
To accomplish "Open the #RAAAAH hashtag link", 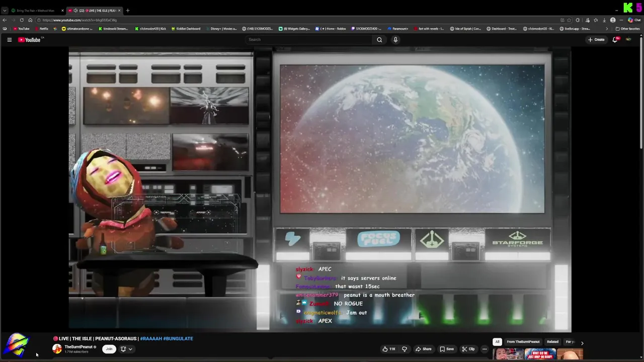I will 151,339.
